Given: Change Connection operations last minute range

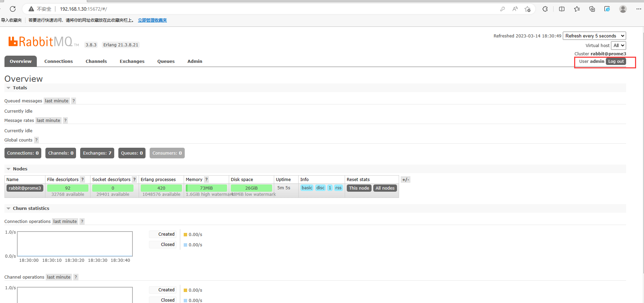Looking at the screenshot, I should coord(65,221).
